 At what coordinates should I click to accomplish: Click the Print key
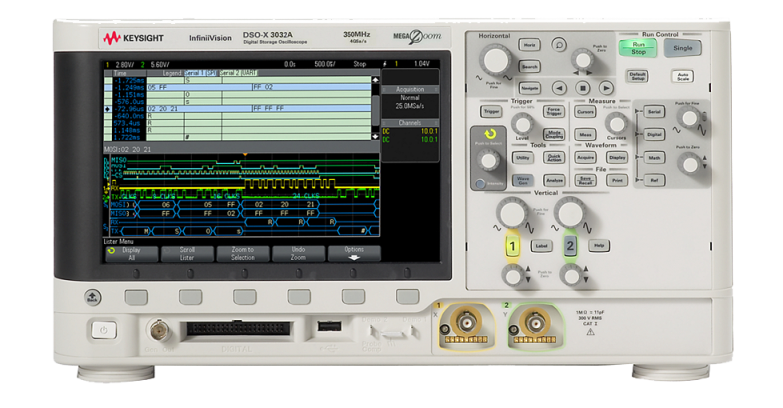click(617, 180)
